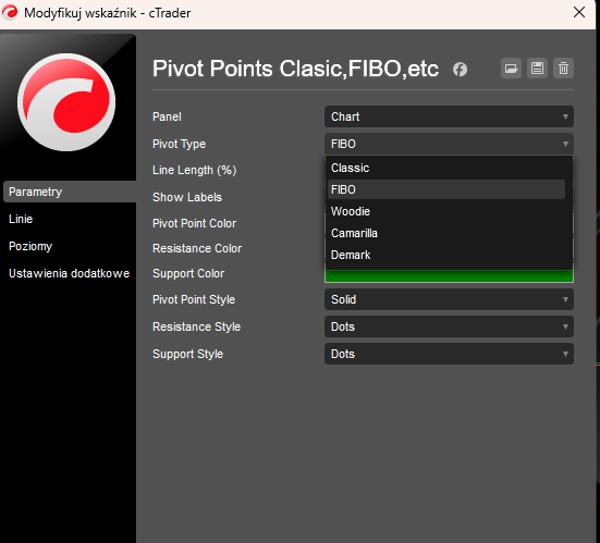The image size is (600, 543).
Task: Open the Facebook share icon beside title
Action: point(460,69)
